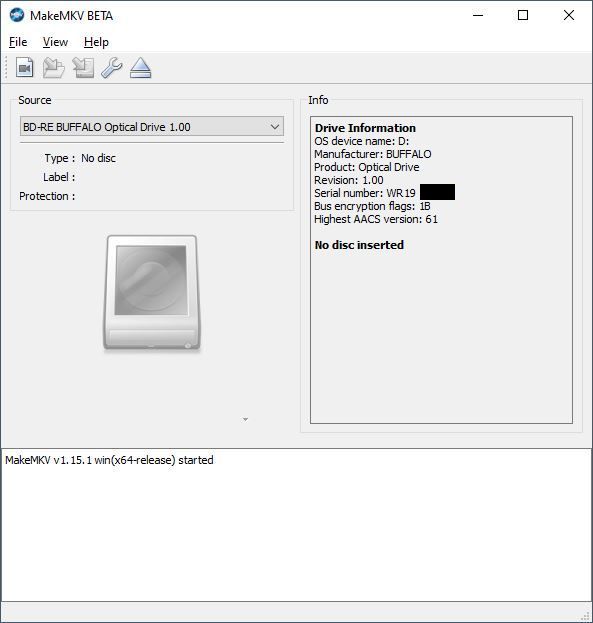Maximize the MakeMKV window
The height and width of the screenshot is (623, 593).
(523, 15)
